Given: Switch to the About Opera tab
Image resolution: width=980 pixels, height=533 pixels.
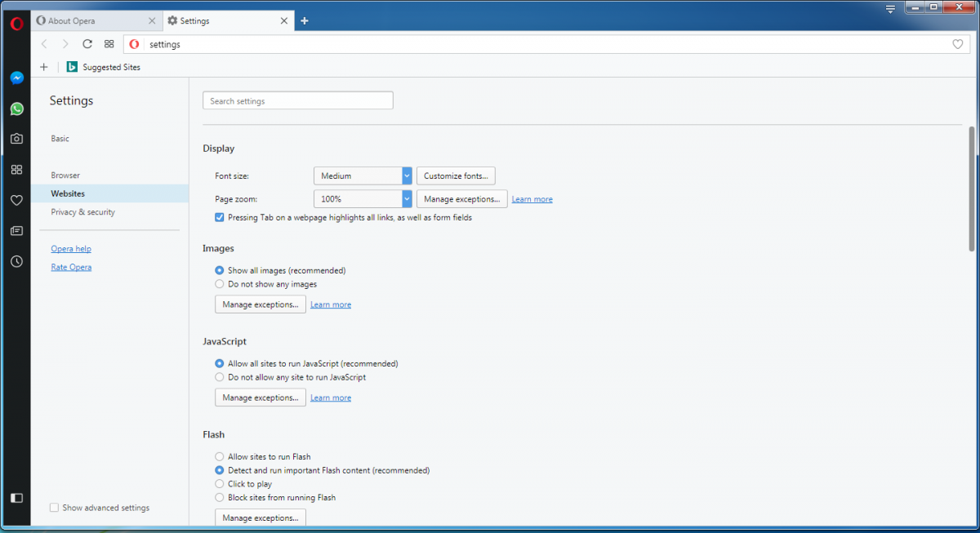Looking at the screenshot, I should click(90, 21).
